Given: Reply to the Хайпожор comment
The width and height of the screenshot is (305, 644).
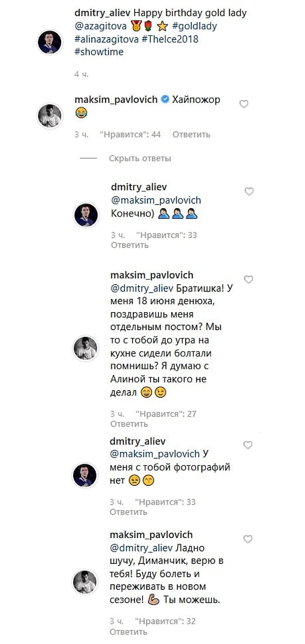Looking at the screenshot, I should click(x=191, y=135).
